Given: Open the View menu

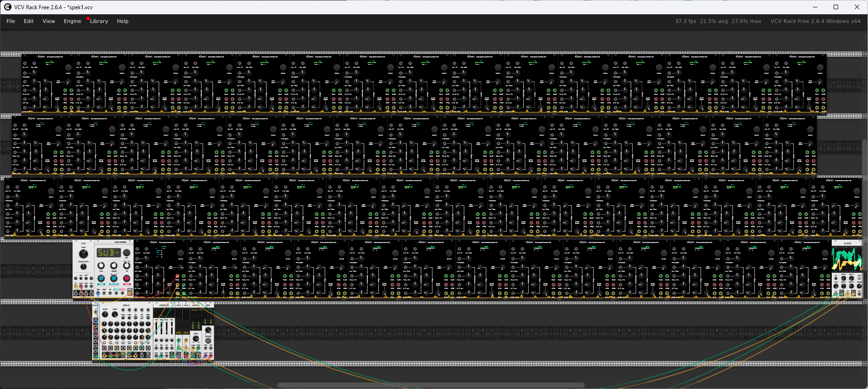Looking at the screenshot, I should click(49, 21).
